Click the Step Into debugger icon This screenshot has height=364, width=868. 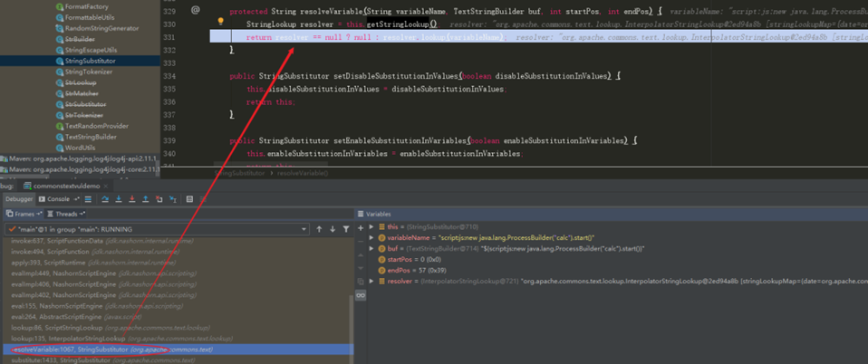[119, 199]
